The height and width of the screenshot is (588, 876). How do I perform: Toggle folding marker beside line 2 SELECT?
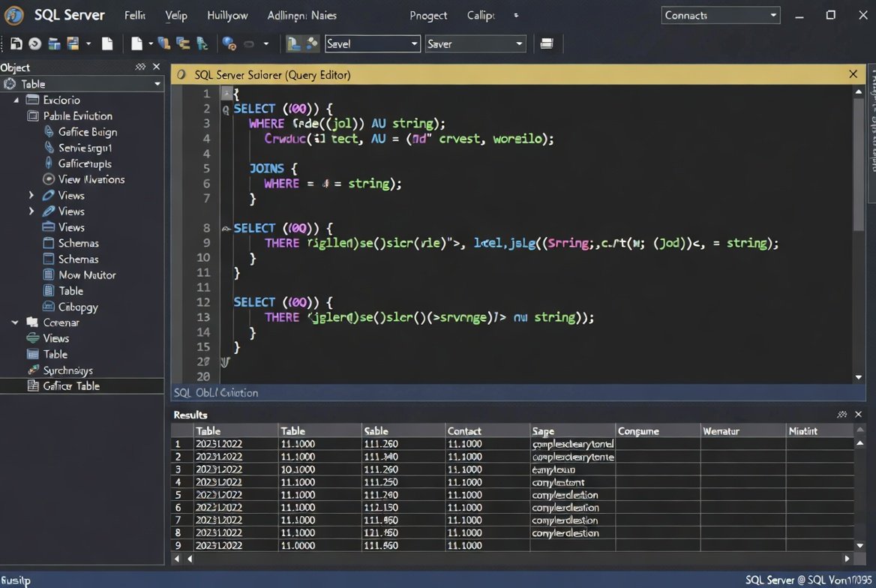coord(226,109)
